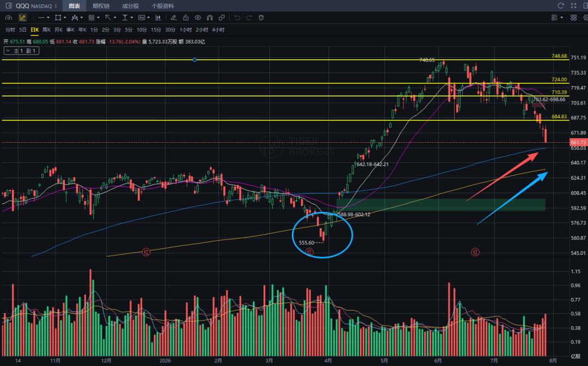Switch to the 5分 interval
Image resolution: width=588 pixels, height=366 pixels.
coord(129,29)
